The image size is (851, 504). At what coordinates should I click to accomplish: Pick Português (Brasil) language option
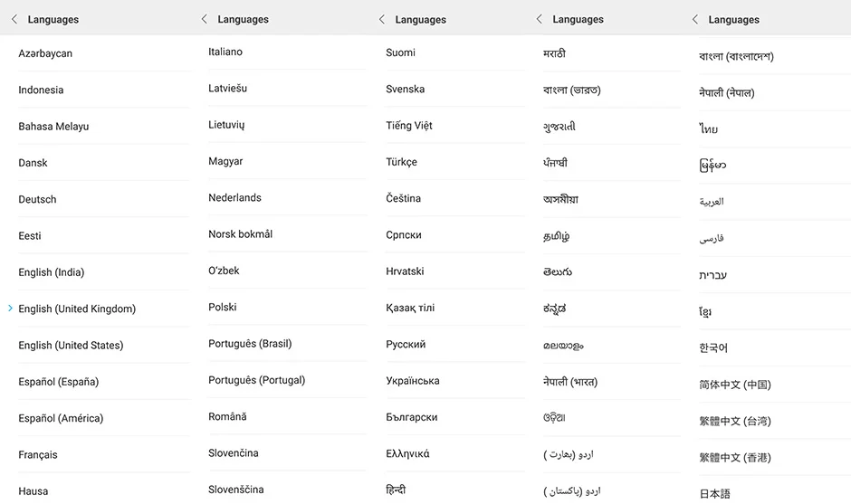250,344
